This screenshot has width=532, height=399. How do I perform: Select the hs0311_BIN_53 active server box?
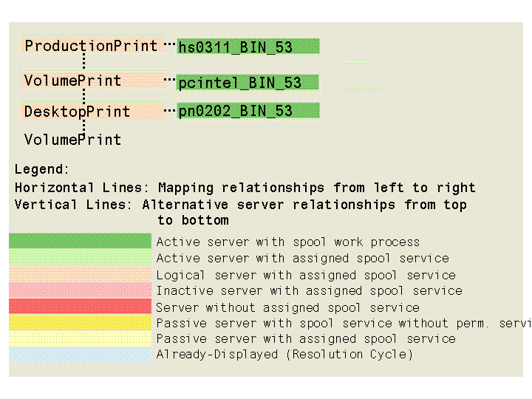click(x=248, y=47)
